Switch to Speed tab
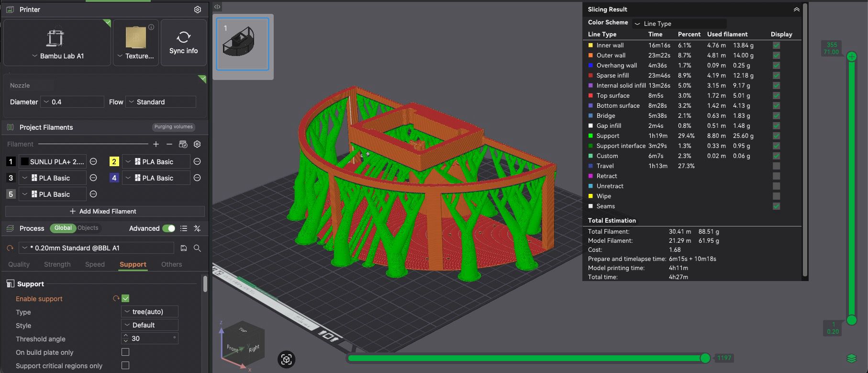The height and width of the screenshot is (373, 868). click(95, 264)
